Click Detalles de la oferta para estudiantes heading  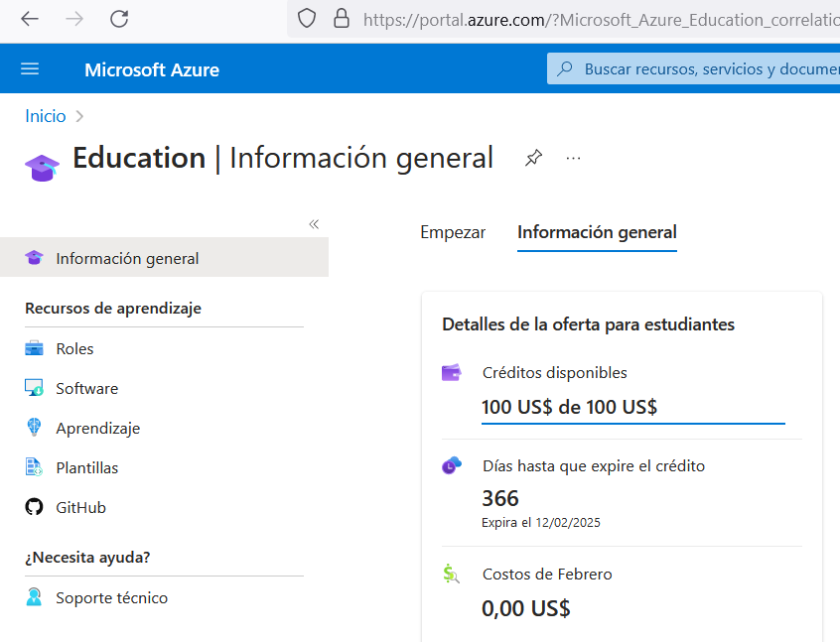tap(588, 324)
